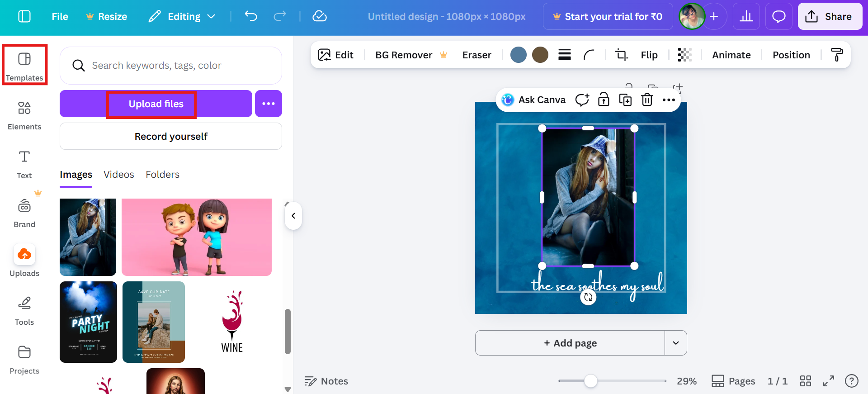This screenshot has width=868, height=394.
Task: Adjust the zoom slider handle
Action: tap(590, 381)
